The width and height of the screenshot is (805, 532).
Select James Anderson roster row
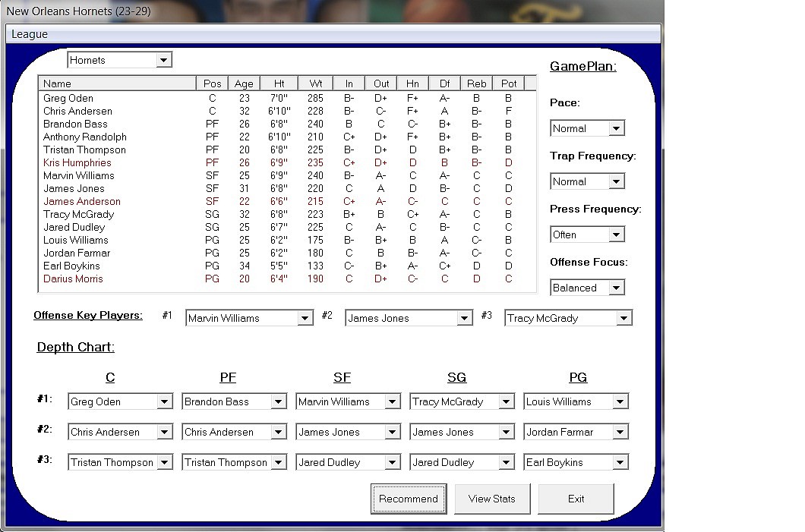tap(288, 201)
